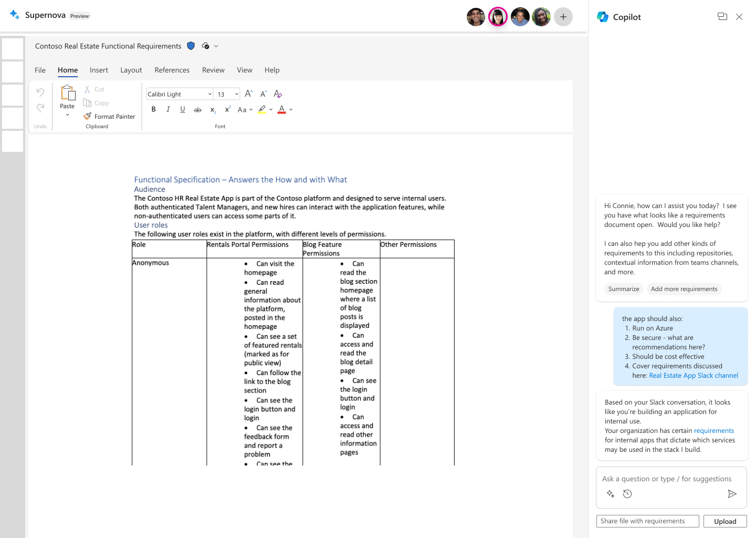
Task: Open the Change Case Aa dropdown
Action: (x=245, y=109)
